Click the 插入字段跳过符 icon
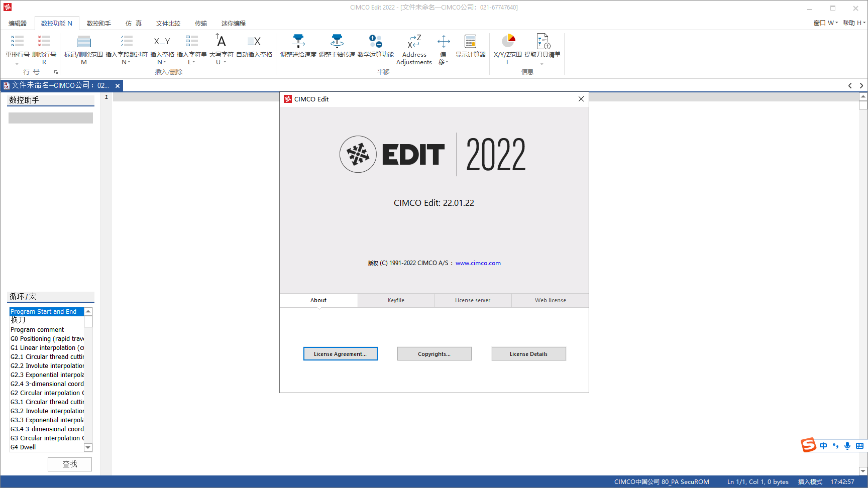The width and height of the screenshot is (868, 488). (x=127, y=41)
